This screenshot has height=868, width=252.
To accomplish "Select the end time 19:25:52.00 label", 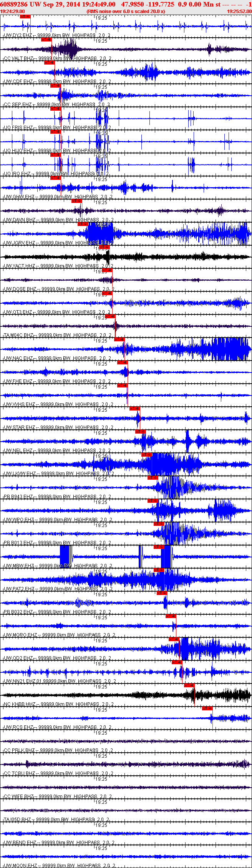I will pyautogui.click(x=239, y=12).
